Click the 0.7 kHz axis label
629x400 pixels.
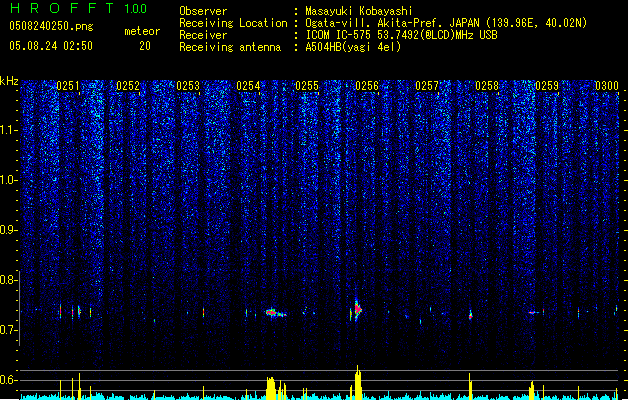(x=9, y=330)
